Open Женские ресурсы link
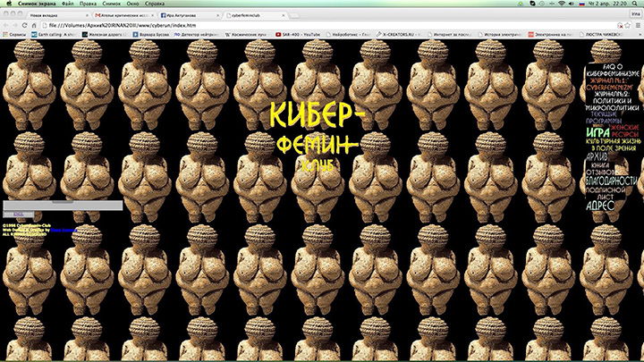Screen dimensions: 644x362 click(x=625, y=130)
